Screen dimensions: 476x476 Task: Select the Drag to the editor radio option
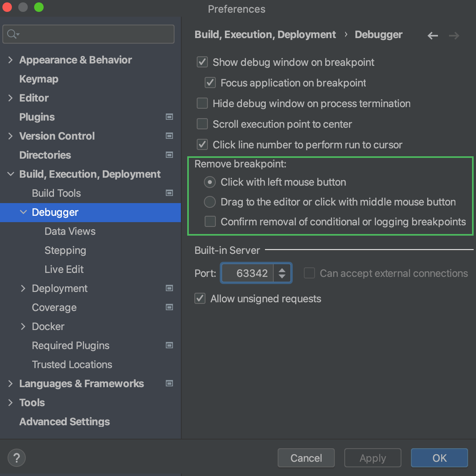click(209, 202)
